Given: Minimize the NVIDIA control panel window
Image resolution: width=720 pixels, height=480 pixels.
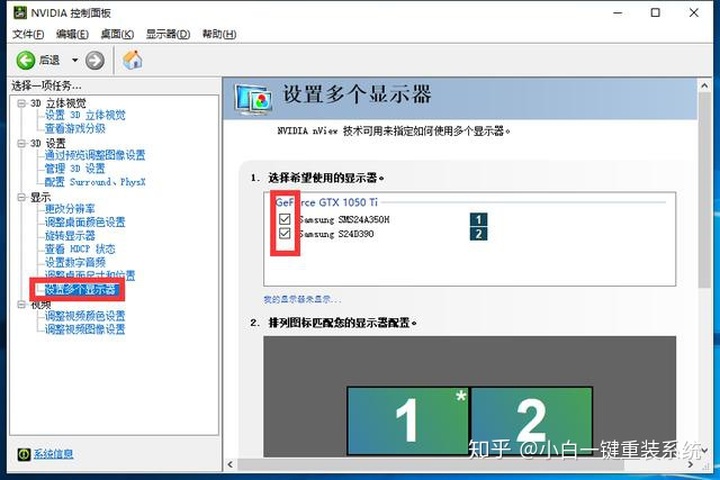Looking at the screenshot, I should (x=618, y=13).
